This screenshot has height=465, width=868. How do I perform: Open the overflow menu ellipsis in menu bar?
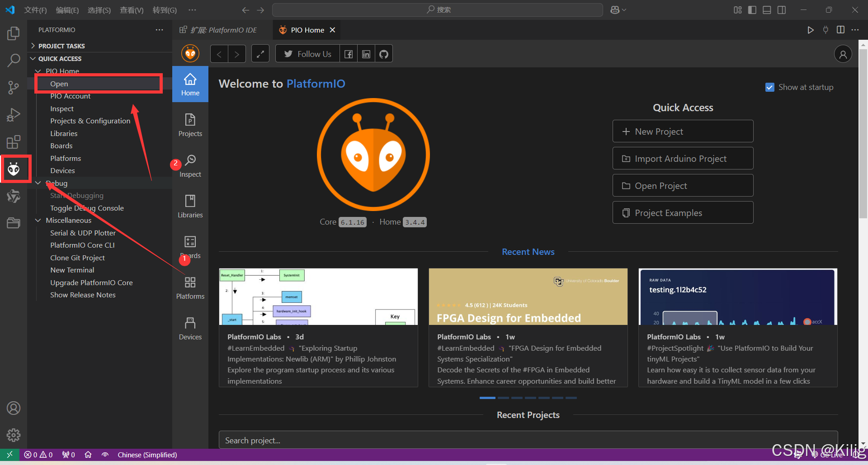coord(192,10)
